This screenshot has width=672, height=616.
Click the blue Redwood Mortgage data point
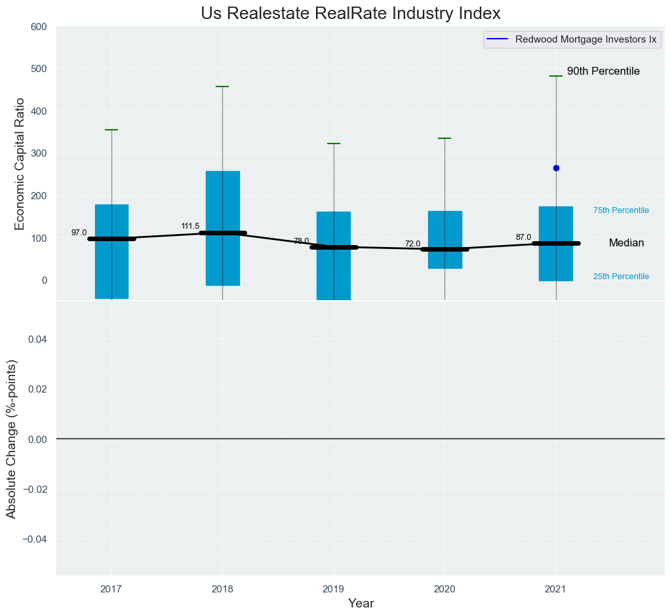point(556,168)
